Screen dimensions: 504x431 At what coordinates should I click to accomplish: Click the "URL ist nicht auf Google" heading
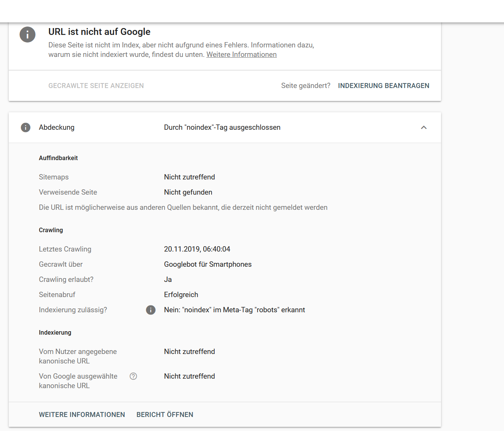pos(99,32)
